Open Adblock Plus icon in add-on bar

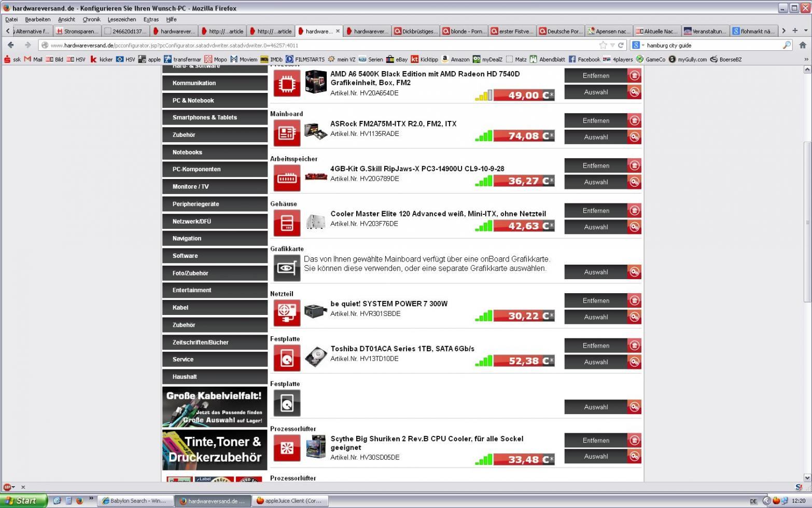pyautogui.click(x=7, y=487)
